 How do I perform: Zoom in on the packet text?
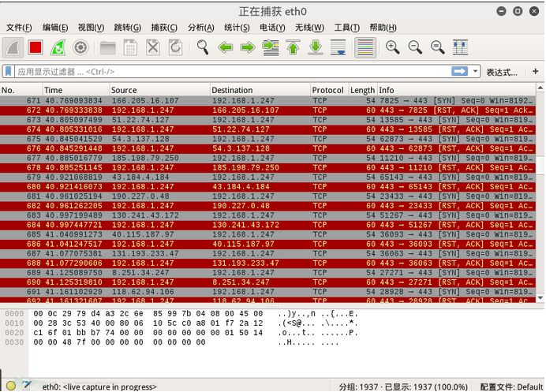pyautogui.click(x=392, y=47)
